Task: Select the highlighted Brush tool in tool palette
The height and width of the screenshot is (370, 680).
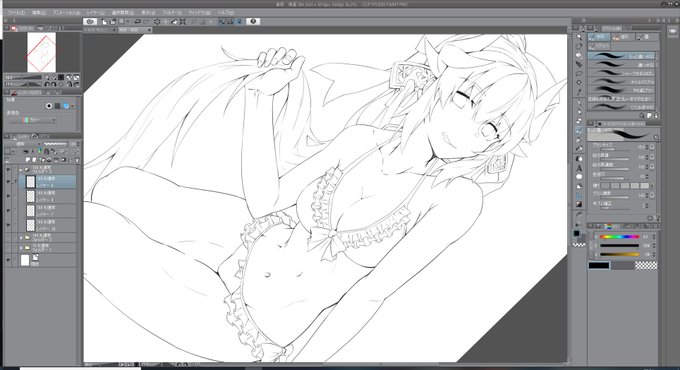Action: click(x=579, y=130)
